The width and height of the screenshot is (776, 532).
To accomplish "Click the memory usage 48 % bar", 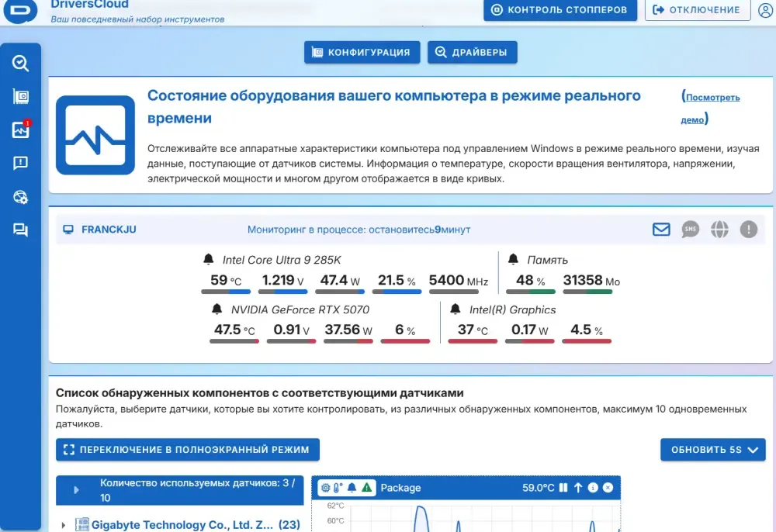I will point(531,292).
